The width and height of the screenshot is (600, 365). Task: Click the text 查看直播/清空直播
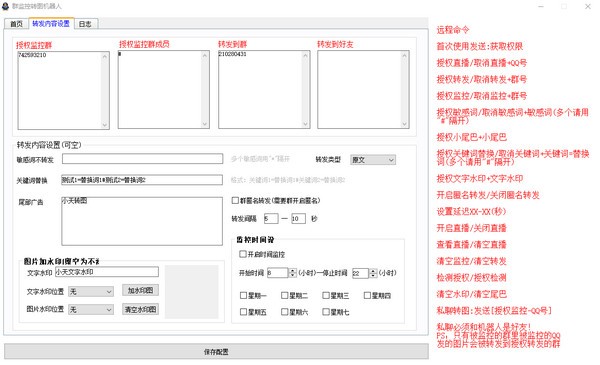[x=471, y=244]
